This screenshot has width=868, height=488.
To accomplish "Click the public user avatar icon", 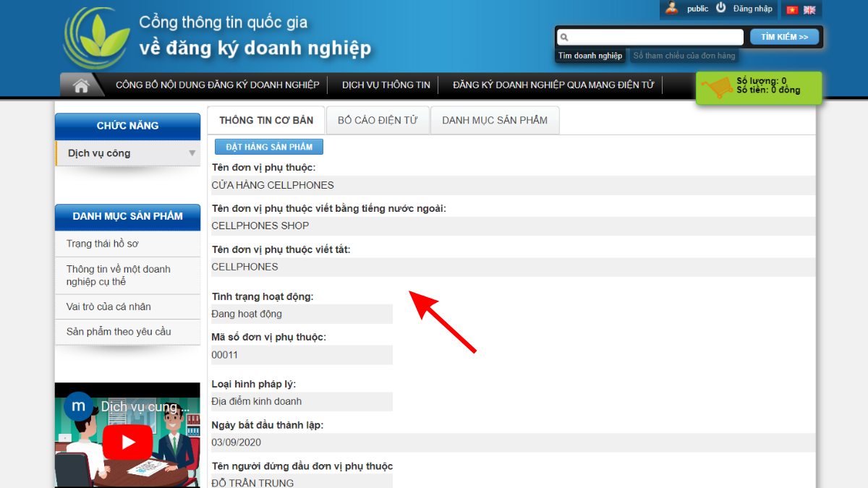I will coord(672,9).
